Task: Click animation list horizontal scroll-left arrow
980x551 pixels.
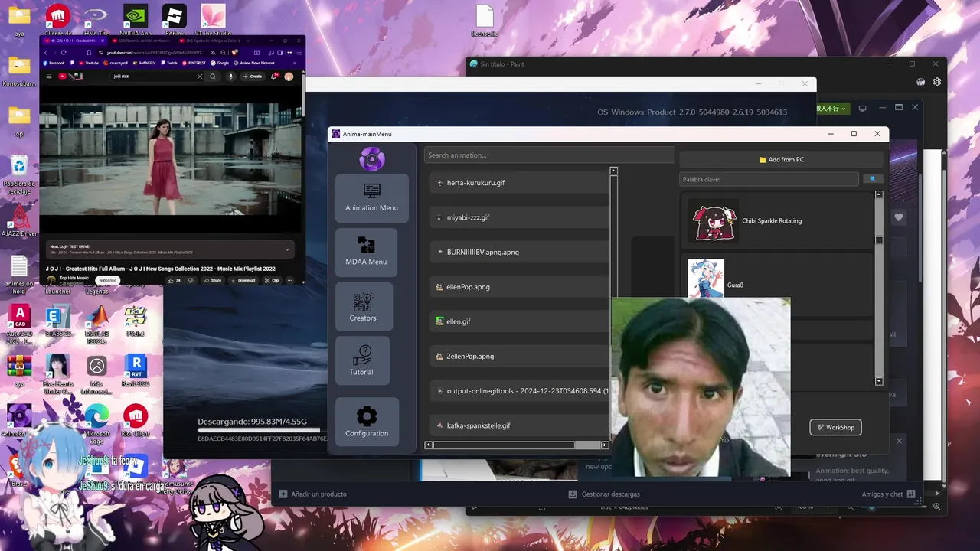Action: [x=429, y=445]
